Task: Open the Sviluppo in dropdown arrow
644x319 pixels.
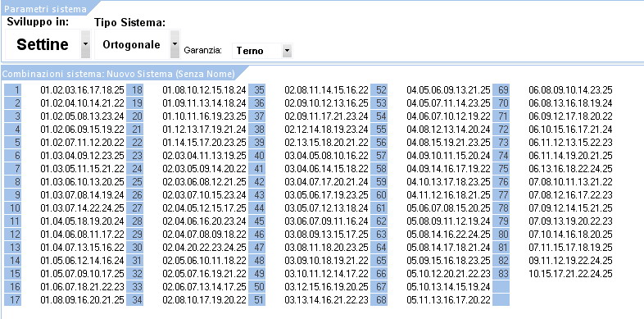Action: coord(85,44)
